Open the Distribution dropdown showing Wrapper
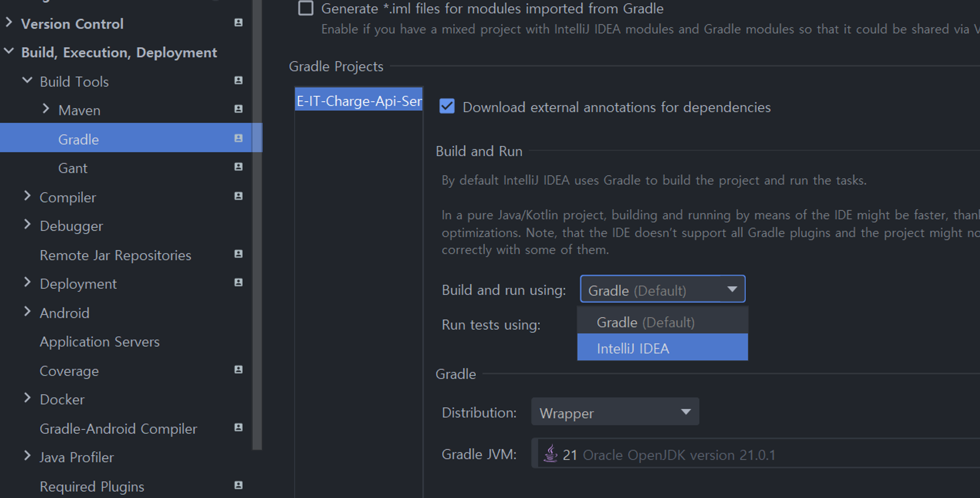Image resolution: width=980 pixels, height=498 pixels. tap(685, 411)
